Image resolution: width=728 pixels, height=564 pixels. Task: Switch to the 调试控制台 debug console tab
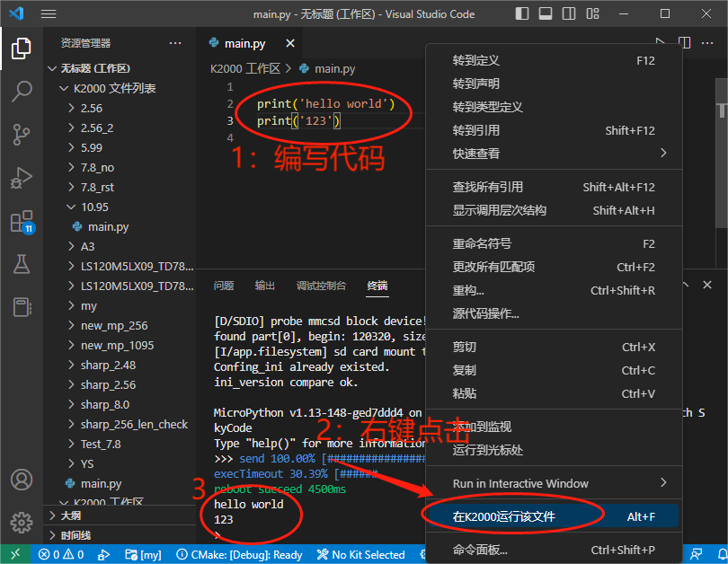tap(321, 286)
